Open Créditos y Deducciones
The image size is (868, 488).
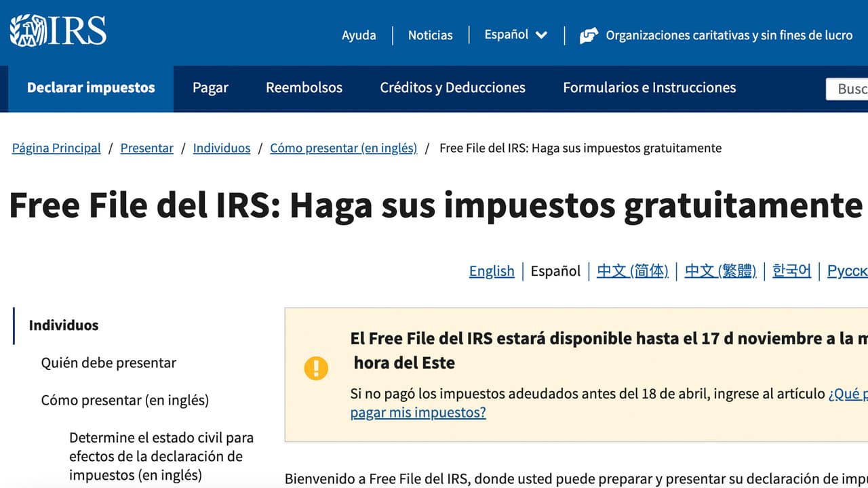coord(452,87)
